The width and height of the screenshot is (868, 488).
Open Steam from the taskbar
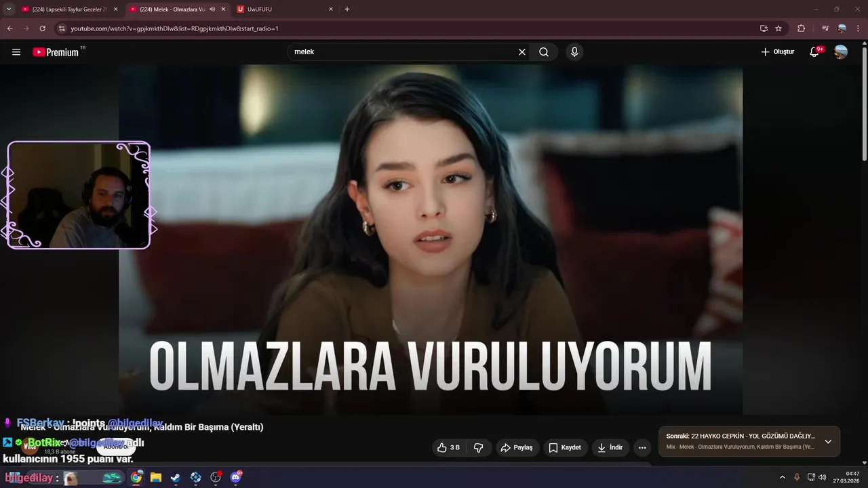coord(176,477)
